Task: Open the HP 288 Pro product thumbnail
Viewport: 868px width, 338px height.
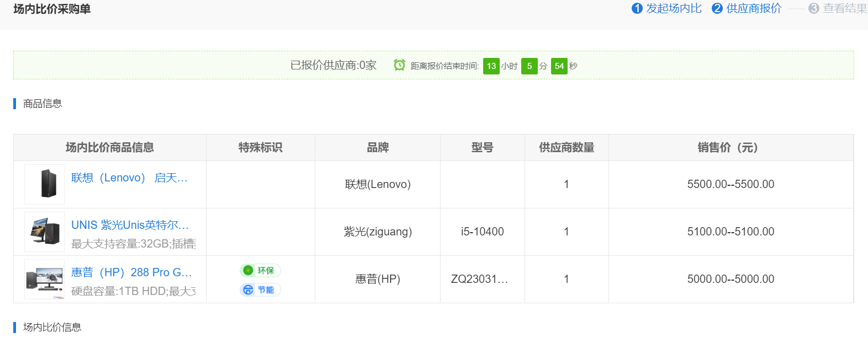Action: click(x=45, y=279)
